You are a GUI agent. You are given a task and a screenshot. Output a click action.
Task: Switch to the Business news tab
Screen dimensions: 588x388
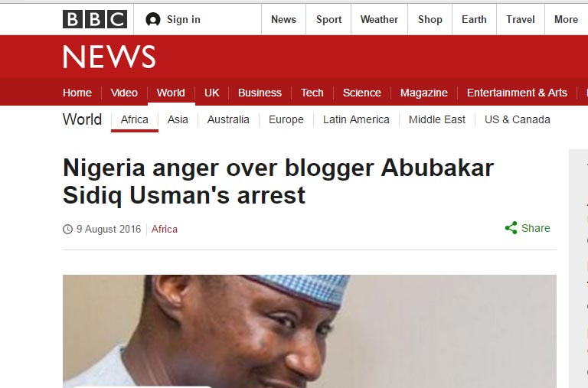click(260, 93)
